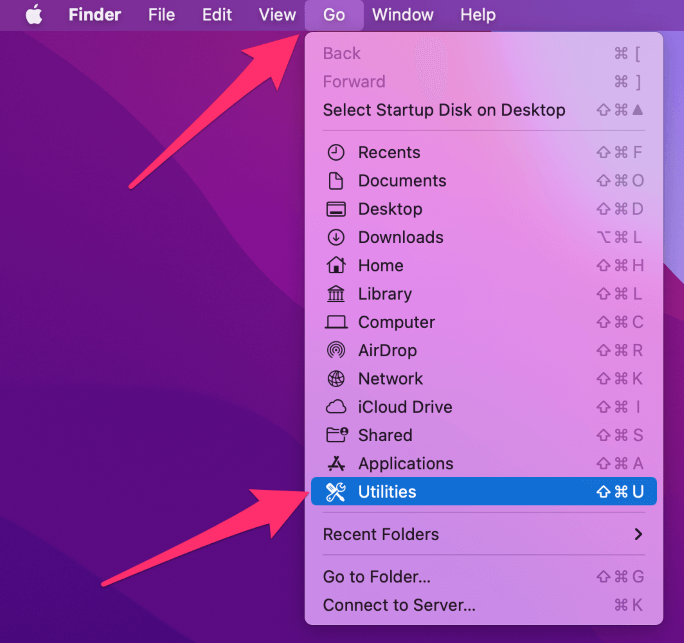Select the Downloads label text

401,237
